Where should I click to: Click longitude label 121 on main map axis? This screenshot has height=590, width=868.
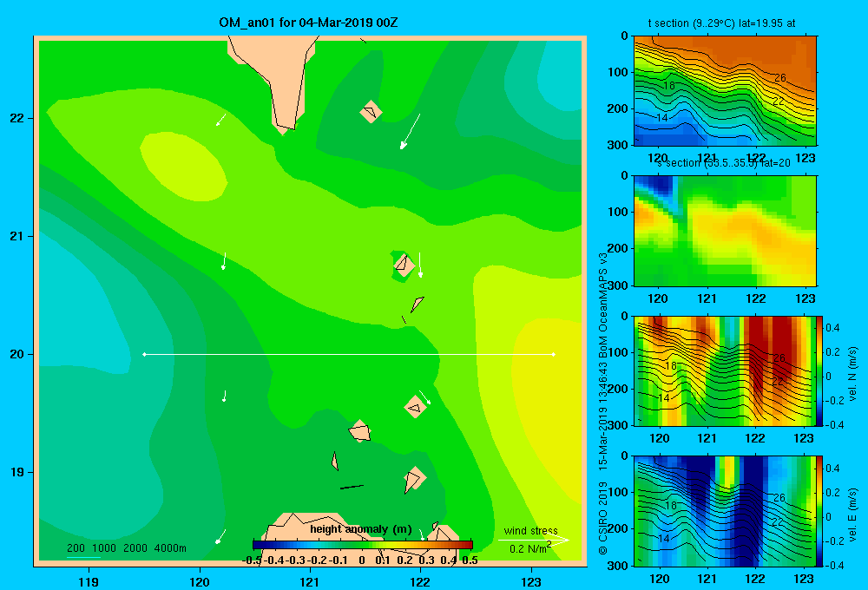(310, 581)
